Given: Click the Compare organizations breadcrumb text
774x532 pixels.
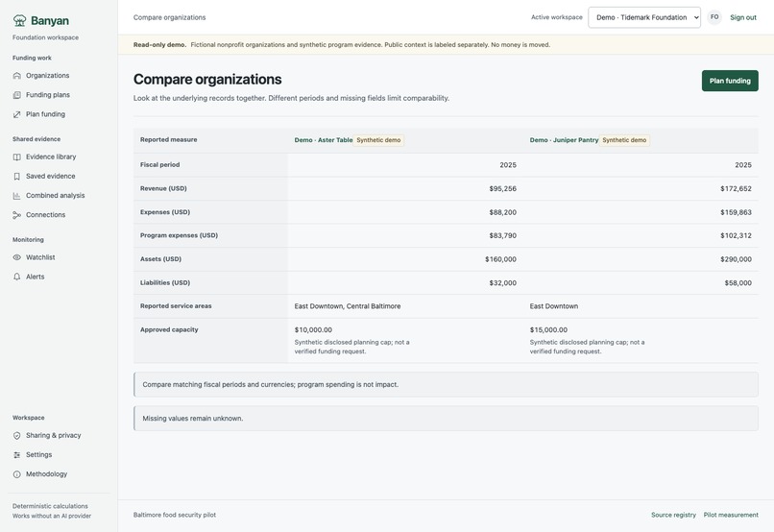Looking at the screenshot, I should pos(169,17).
